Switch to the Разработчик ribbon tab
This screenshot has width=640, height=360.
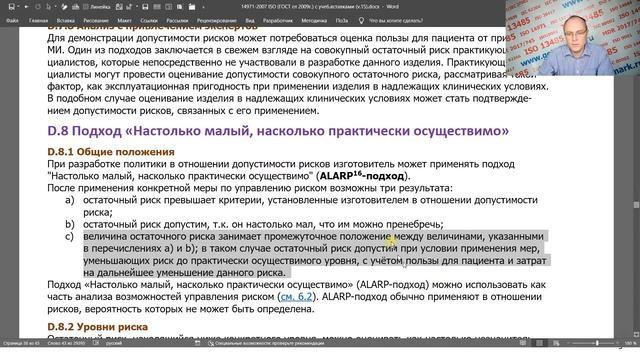coord(278,20)
